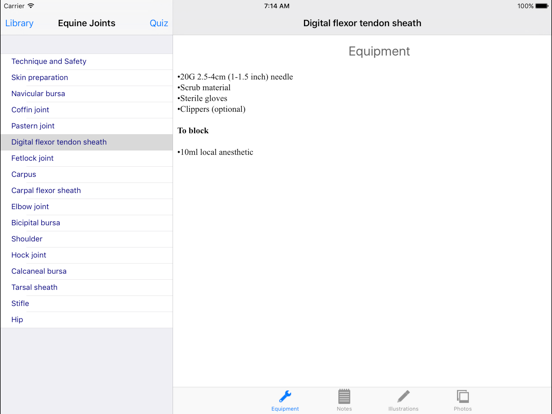Go back to Library

pyautogui.click(x=19, y=23)
